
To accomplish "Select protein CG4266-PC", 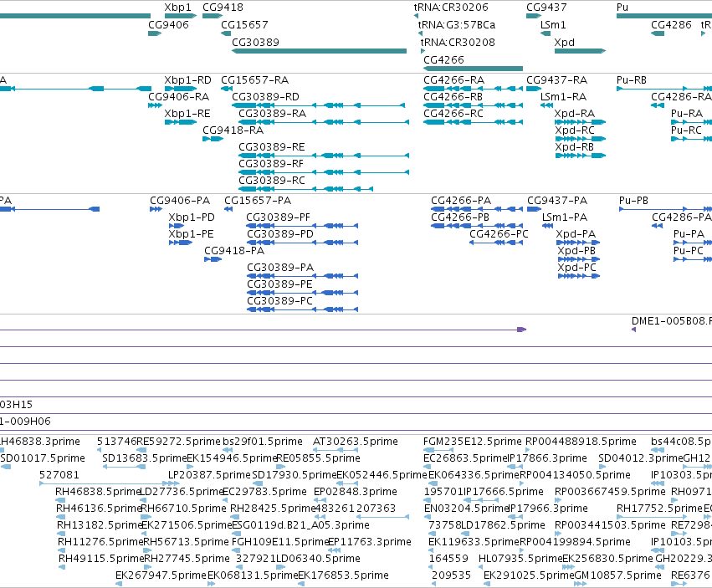I will [499, 234].
